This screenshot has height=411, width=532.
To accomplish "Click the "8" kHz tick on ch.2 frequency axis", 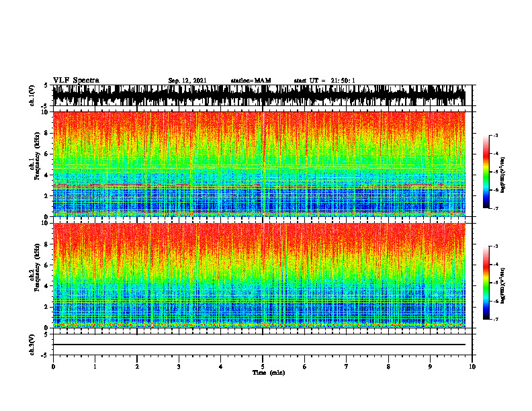I will pos(47,244).
